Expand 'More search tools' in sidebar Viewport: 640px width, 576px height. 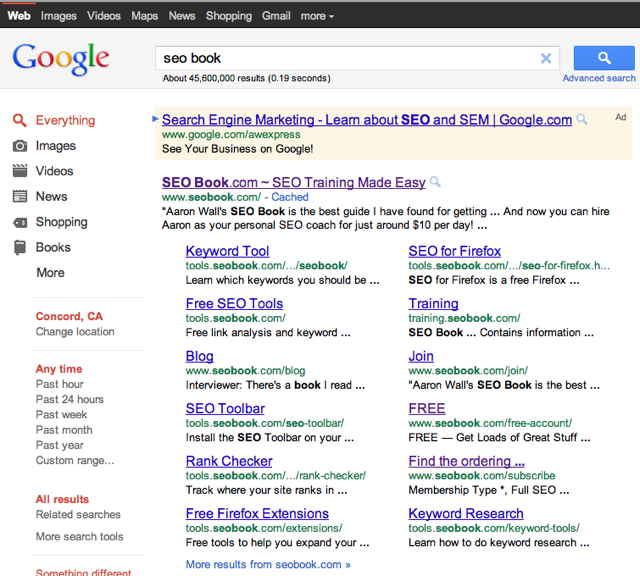(x=79, y=536)
